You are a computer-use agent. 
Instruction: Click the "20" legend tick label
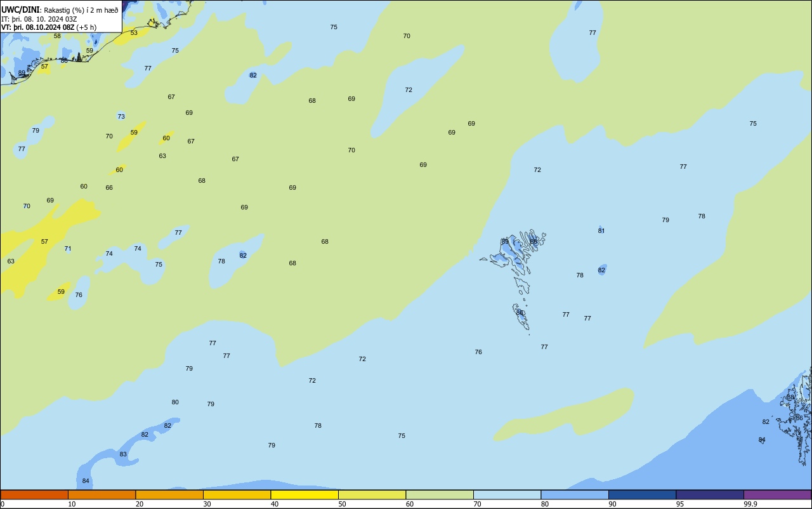tap(140, 504)
